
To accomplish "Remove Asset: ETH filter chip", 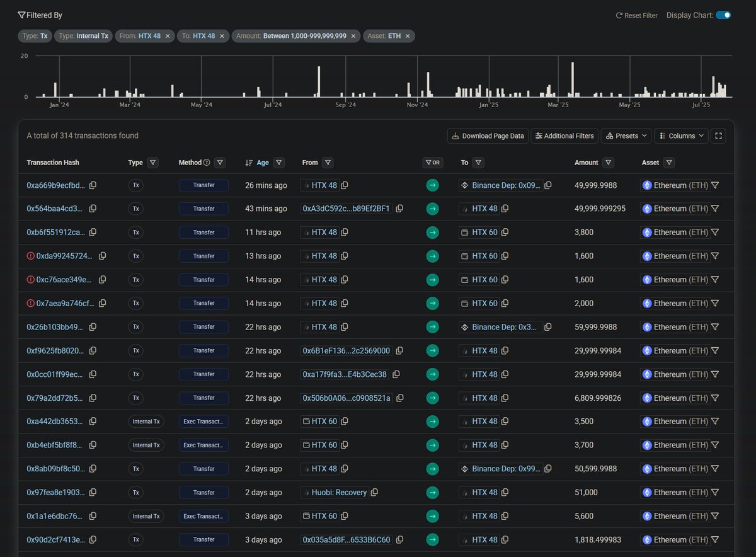I will pyautogui.click(x=408, y=36).
